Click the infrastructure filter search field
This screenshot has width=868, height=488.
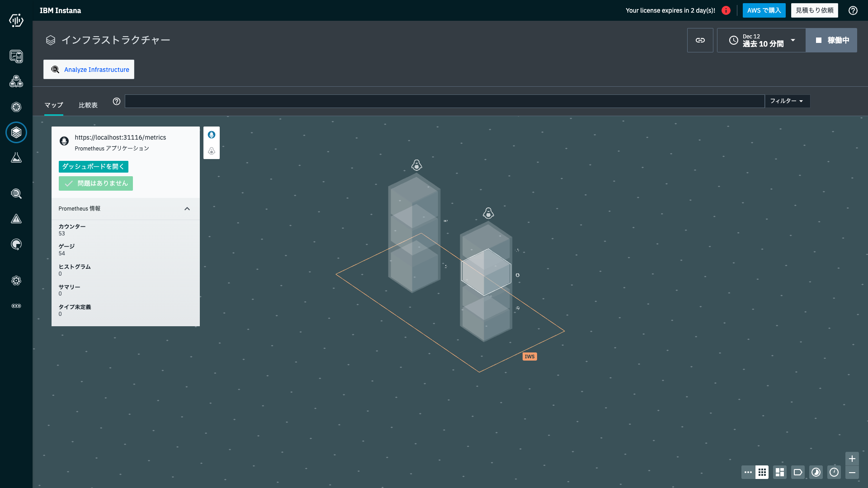click(x=444, y=101)
